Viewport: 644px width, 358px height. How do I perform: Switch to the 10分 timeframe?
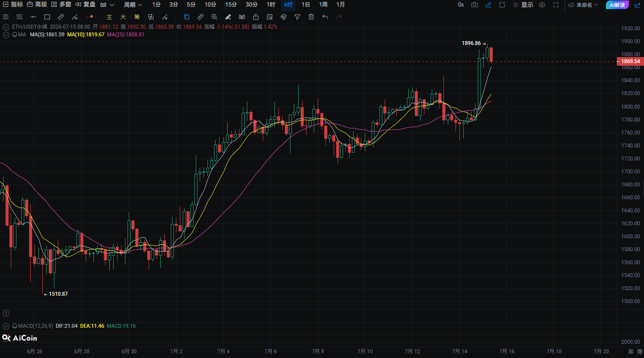(210, 5)
